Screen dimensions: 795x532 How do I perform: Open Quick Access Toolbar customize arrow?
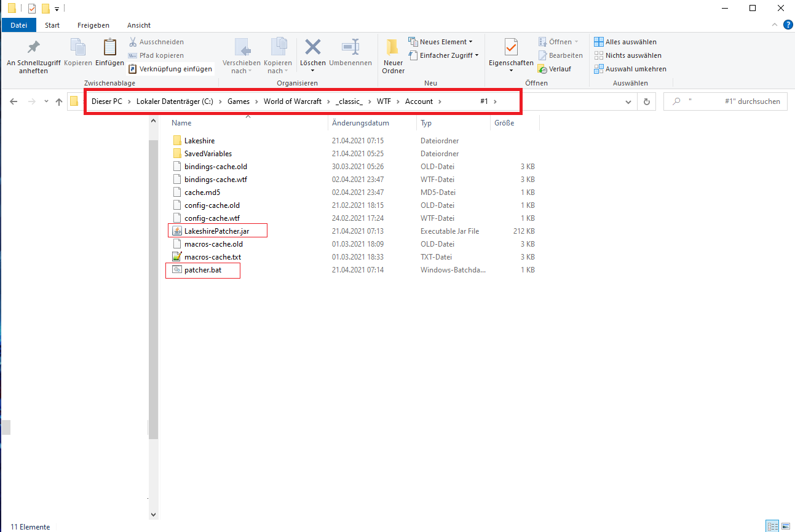pyautogui.click(x=57, y=9)
